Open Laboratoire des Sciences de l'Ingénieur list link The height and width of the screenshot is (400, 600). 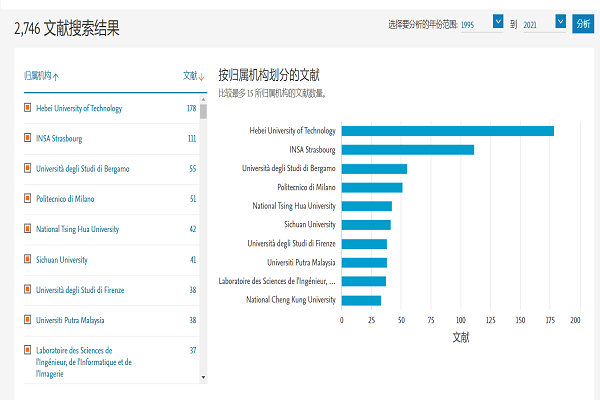(x=84, y=362)
